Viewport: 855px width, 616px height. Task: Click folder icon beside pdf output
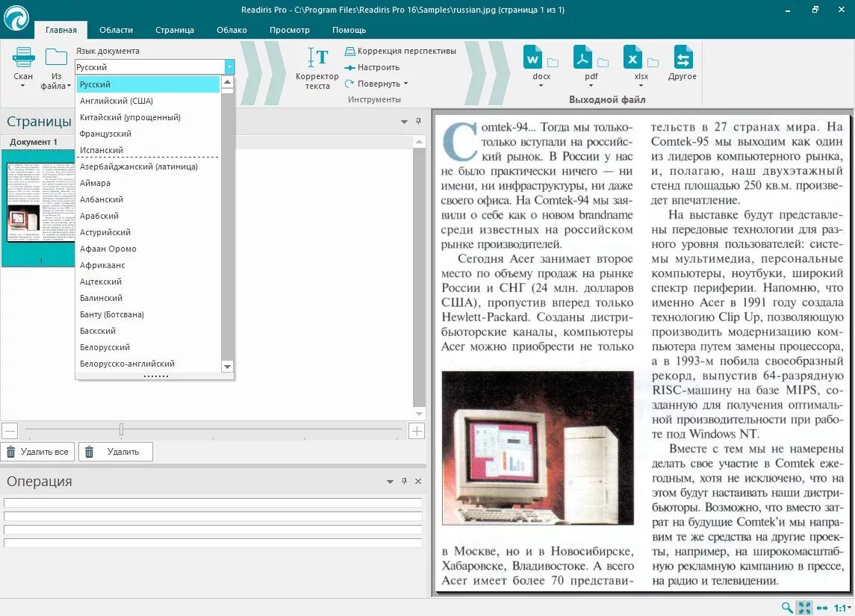tap(603, 63)
